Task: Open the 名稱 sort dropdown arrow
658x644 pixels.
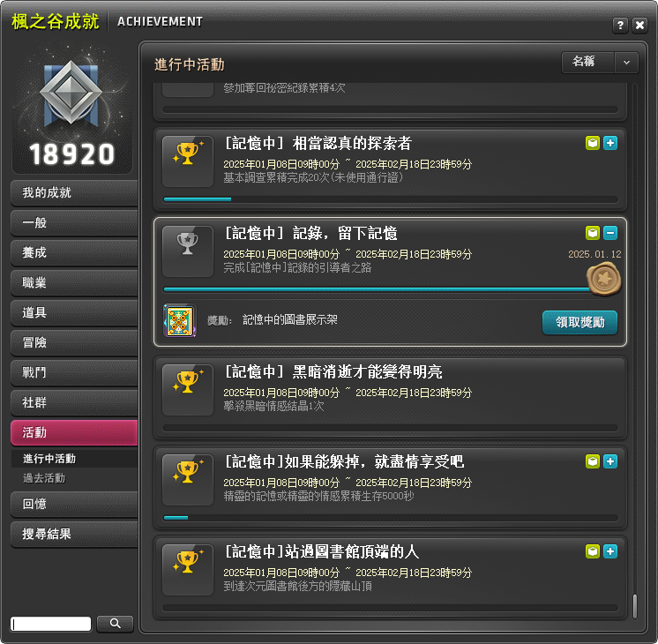Action: coord(626,63)
